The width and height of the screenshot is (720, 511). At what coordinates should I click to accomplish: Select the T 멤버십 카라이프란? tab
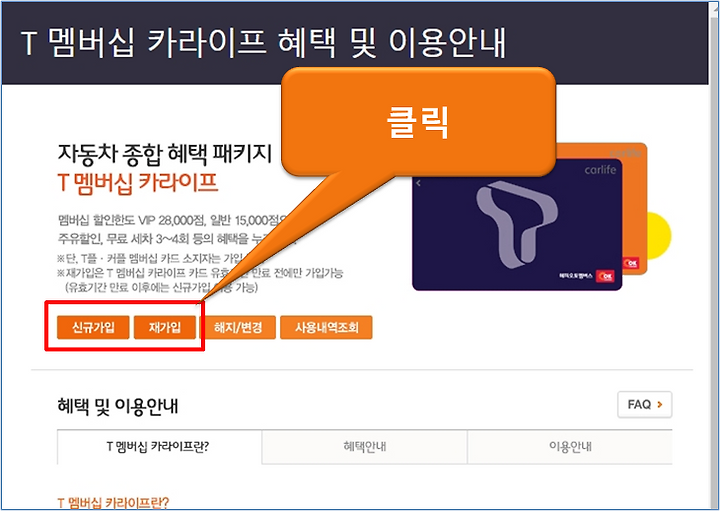tap(159, 447)
